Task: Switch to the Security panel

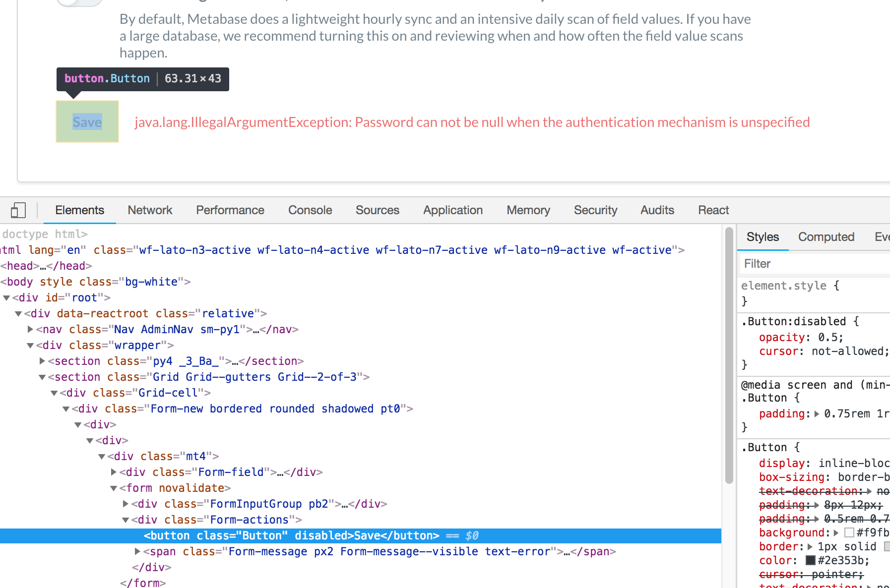Action: [x=595, y=210]
